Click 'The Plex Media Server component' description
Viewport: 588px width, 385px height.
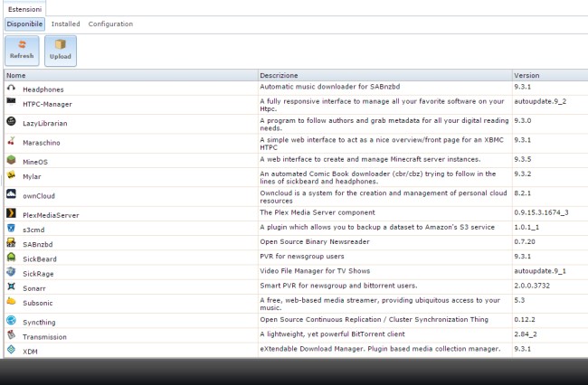(x=318, y=212)
